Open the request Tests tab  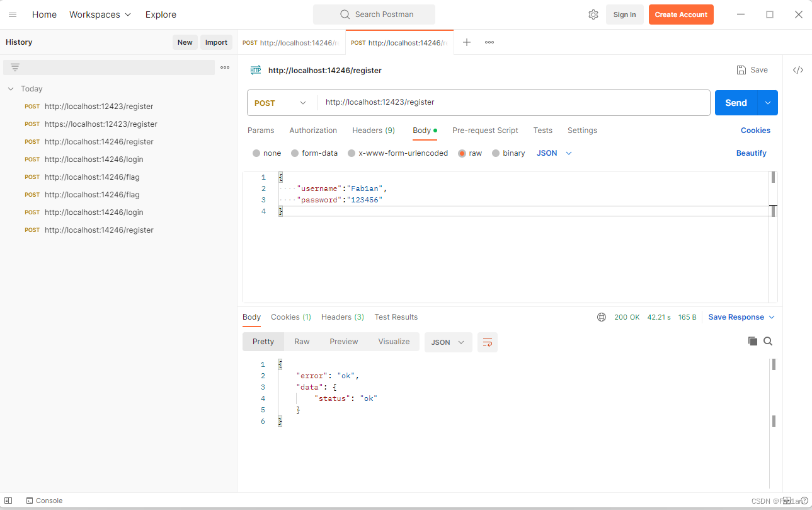click(542, 130)
